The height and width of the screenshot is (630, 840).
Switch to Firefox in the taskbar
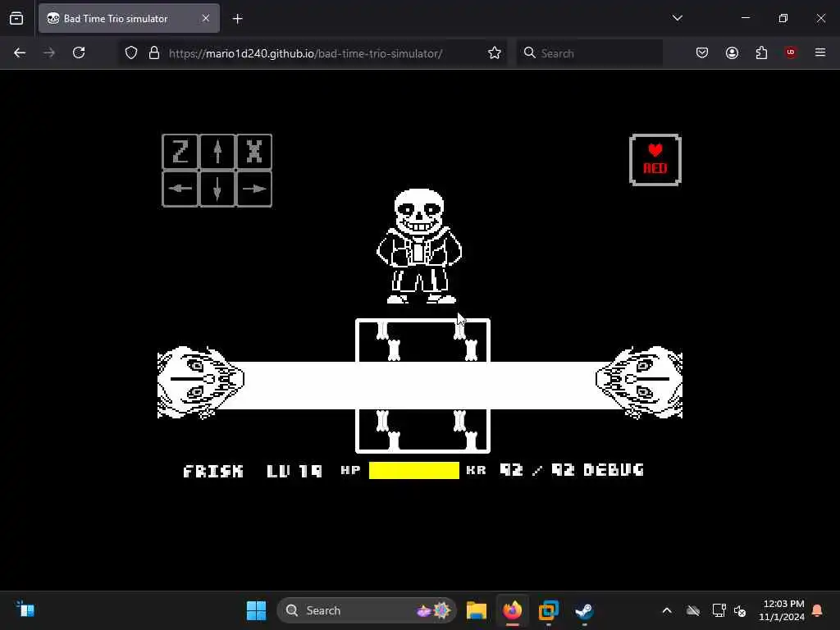point(513,610)
